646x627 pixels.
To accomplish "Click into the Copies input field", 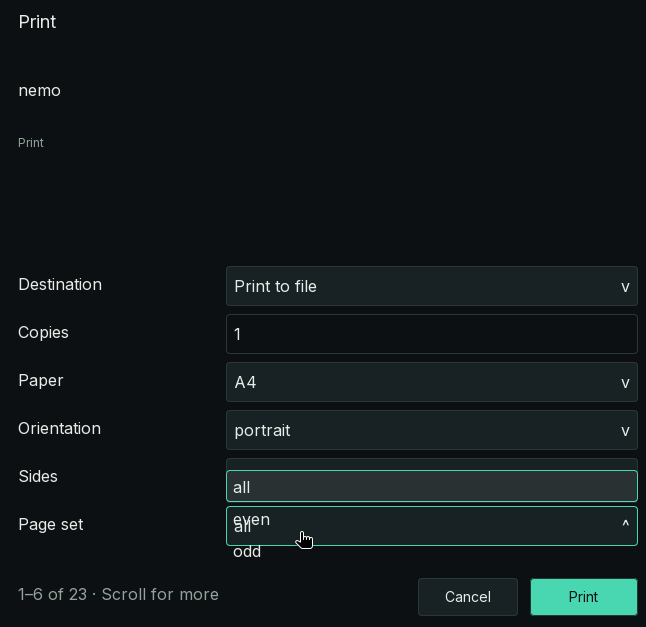I will [x=432, y=334].
